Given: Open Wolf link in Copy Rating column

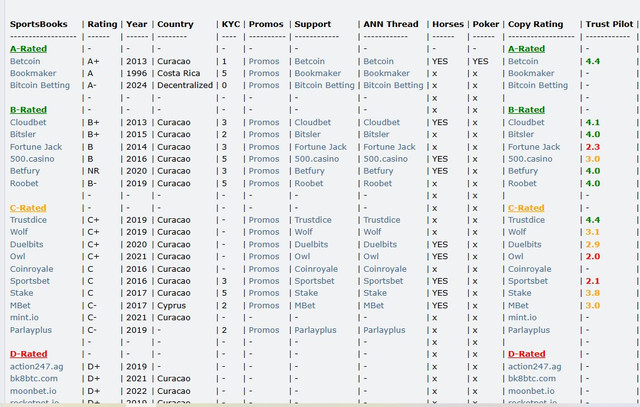Looking at the screenshot, I should 517,232.
